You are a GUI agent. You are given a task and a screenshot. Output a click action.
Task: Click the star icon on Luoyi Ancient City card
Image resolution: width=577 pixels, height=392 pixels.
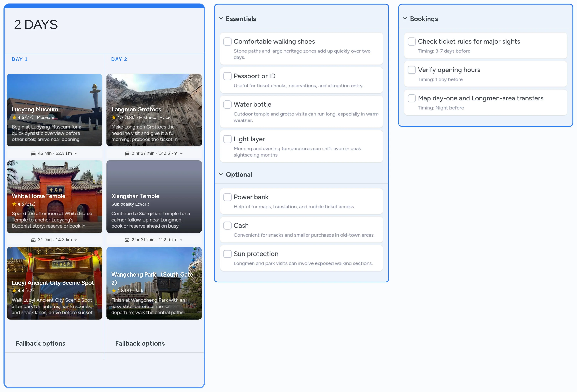(x=14, y=291)
